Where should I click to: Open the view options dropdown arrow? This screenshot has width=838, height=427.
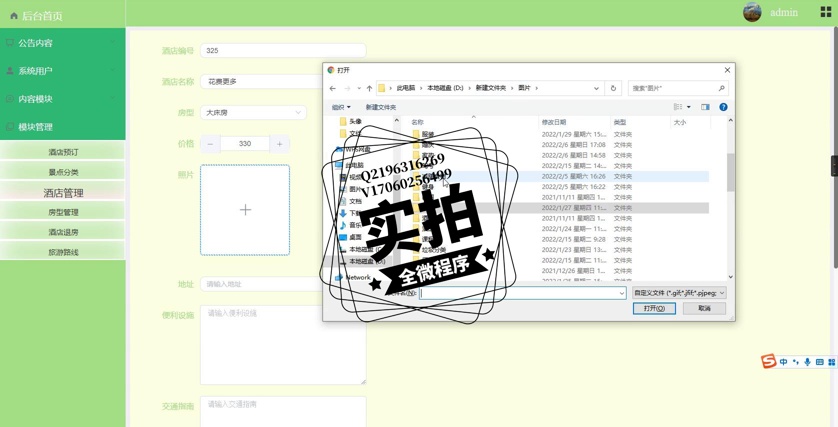pos(690,107)
